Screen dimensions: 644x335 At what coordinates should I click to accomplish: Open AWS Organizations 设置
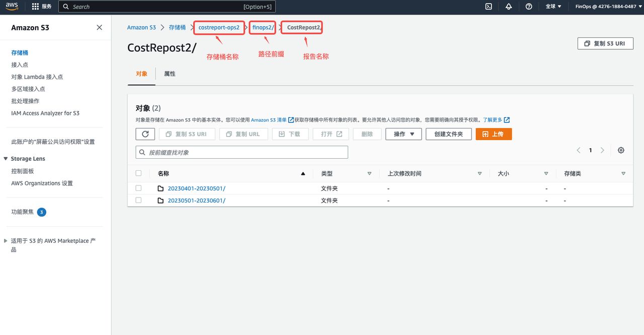42,183
